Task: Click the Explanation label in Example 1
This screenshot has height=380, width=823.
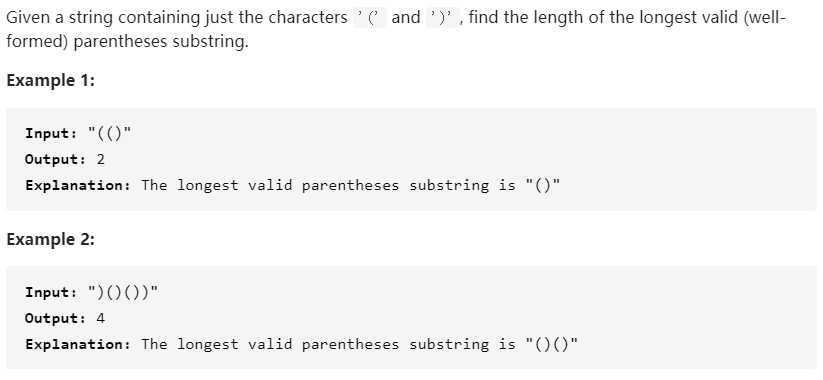Action: [x=78, y=185]
